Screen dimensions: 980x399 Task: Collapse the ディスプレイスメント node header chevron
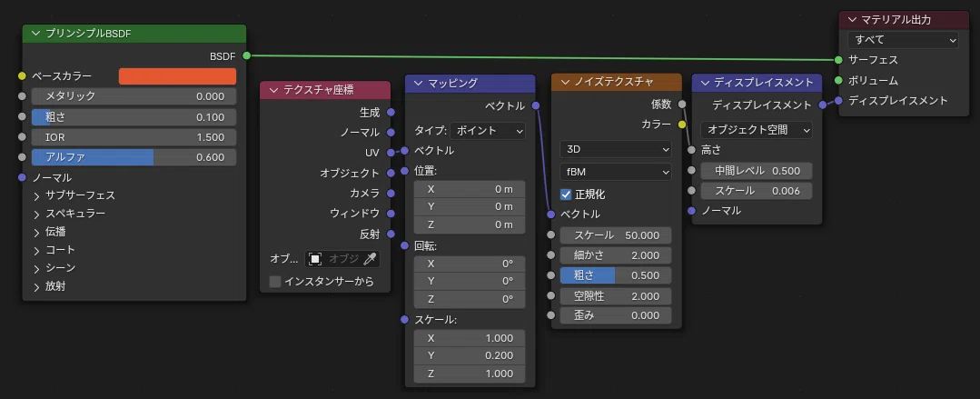(705, 83)
